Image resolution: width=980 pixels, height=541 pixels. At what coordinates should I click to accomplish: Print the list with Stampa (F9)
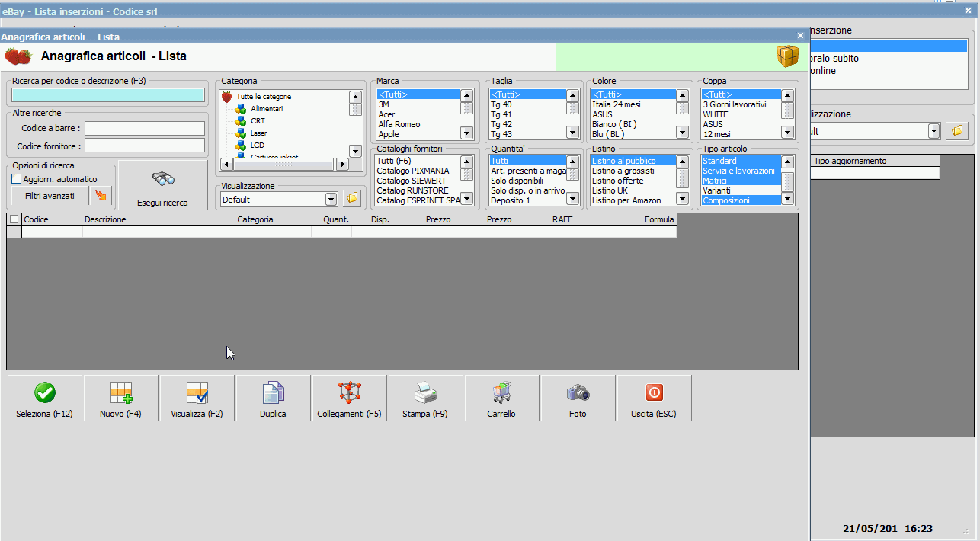(x=426, y=398)
